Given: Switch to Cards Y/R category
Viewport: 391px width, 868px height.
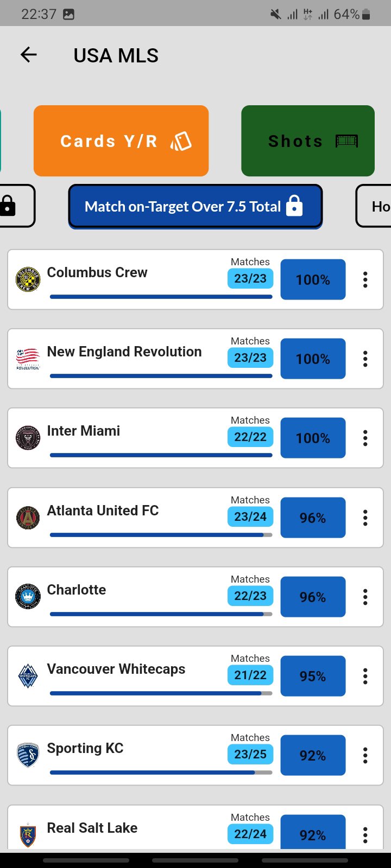Looking at the screenshot, I should 121,141.
